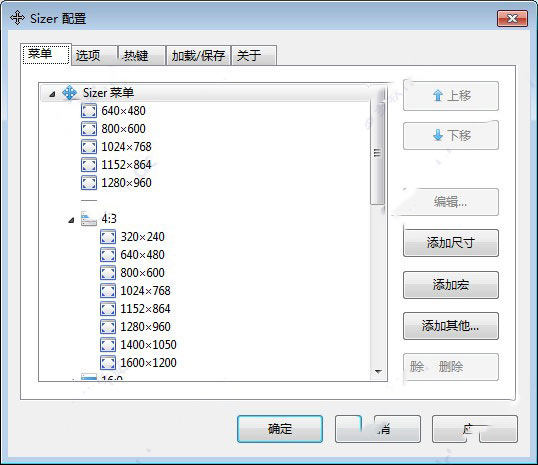The height and width of the screenshot is (465, 538).
Task: Click the size icon beside top-level 1024×768
Action: [89, 147]
